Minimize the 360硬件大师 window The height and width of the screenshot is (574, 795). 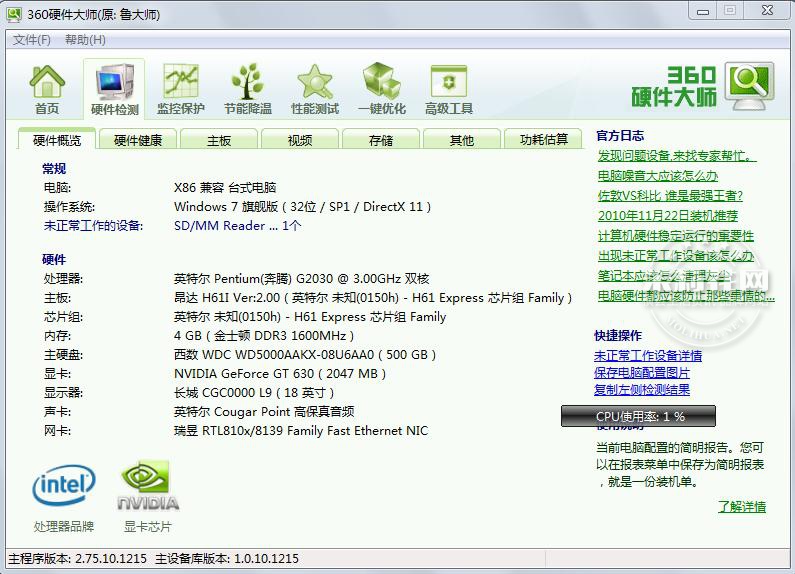pos(703,11)
